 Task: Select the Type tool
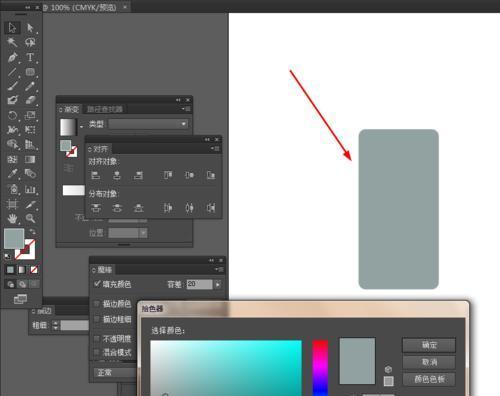(30, 57)
